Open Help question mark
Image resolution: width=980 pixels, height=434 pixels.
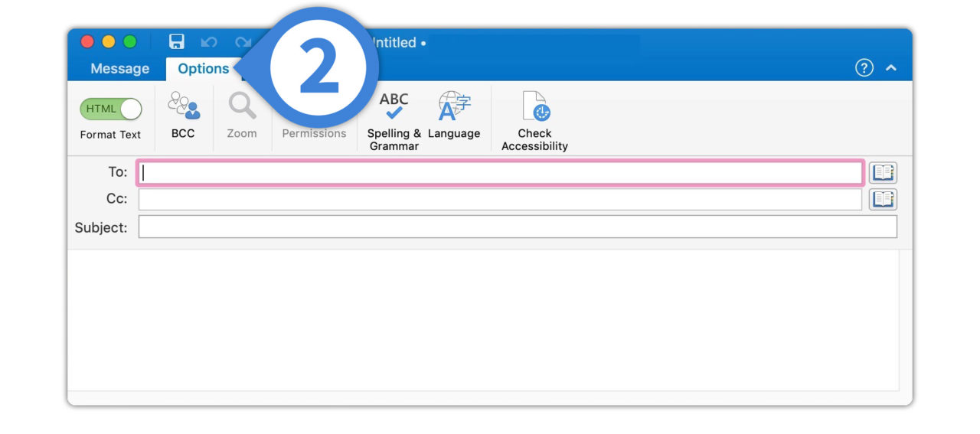click(x=864, y=68)
